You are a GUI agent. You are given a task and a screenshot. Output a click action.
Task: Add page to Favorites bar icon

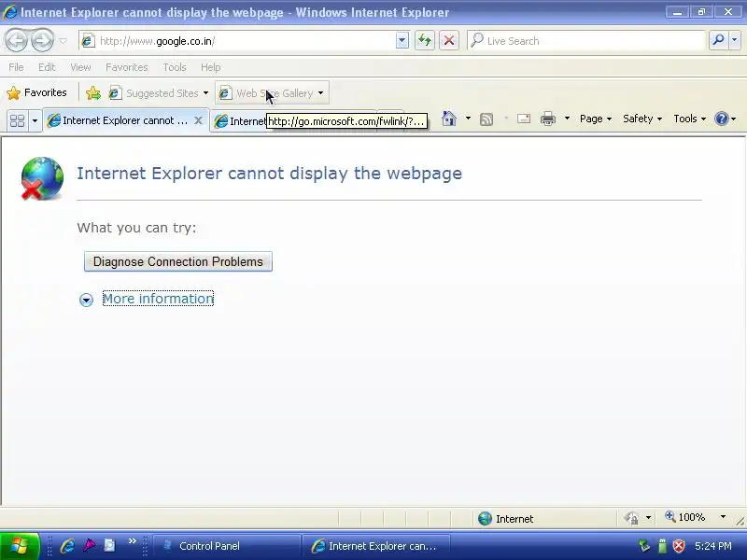(x=93, y=92)
